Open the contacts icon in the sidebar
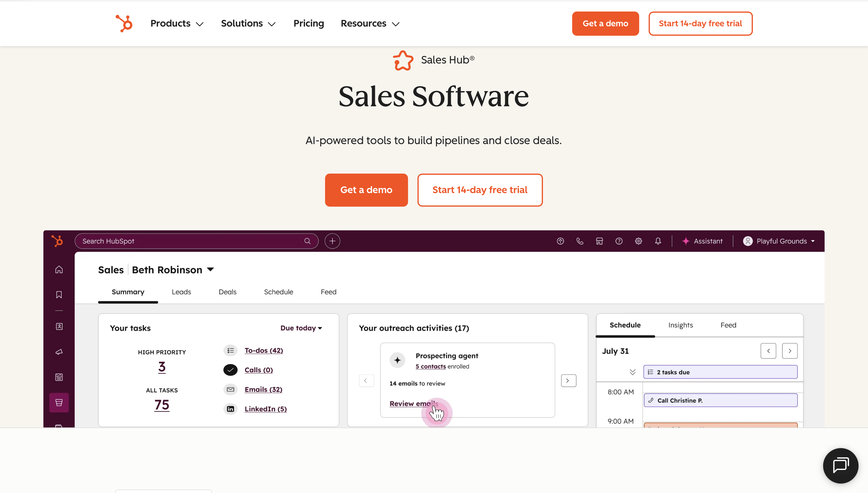Image resolution: width=868 pixels, height=493 pixels. [x=59, y=327]
